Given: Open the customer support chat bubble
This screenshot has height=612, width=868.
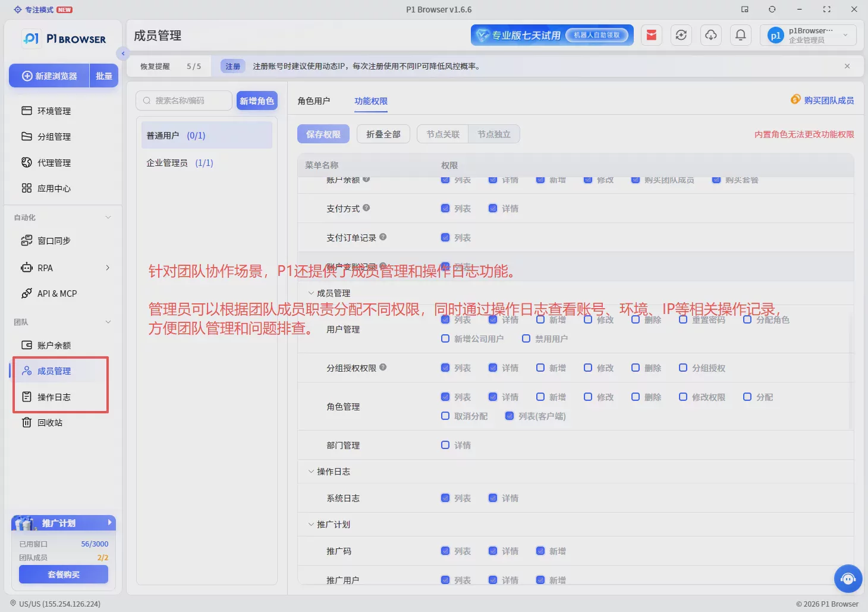Looking at the screenshot, I should (848, 579).
